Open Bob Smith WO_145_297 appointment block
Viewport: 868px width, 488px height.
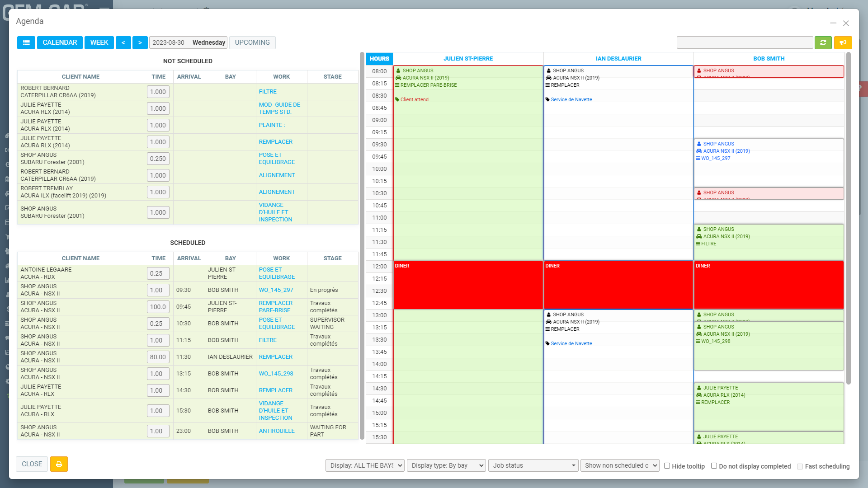coord(769,163)
